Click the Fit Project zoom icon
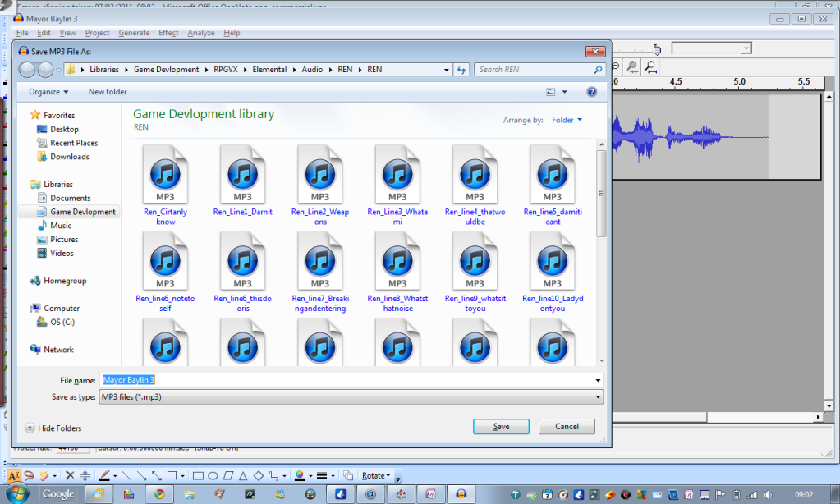Image resolution: width=840 pixels, height=504 pixels. click(x=650, y=66)
